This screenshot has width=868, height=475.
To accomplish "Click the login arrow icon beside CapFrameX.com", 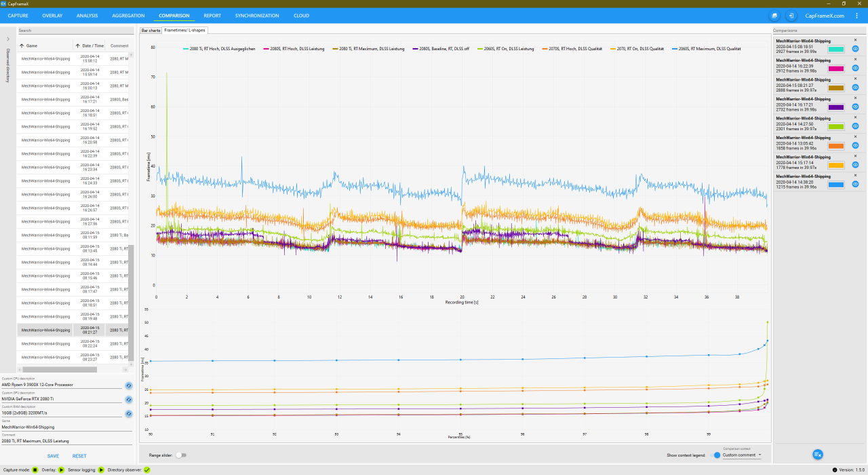I will click(791, 16).
